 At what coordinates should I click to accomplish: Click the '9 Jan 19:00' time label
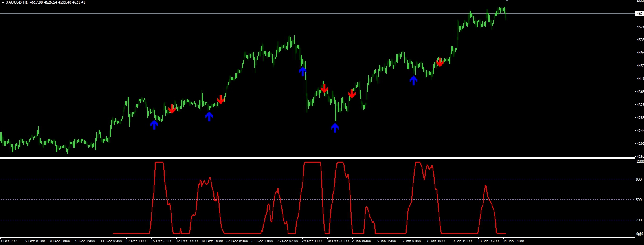coord(462,241)
